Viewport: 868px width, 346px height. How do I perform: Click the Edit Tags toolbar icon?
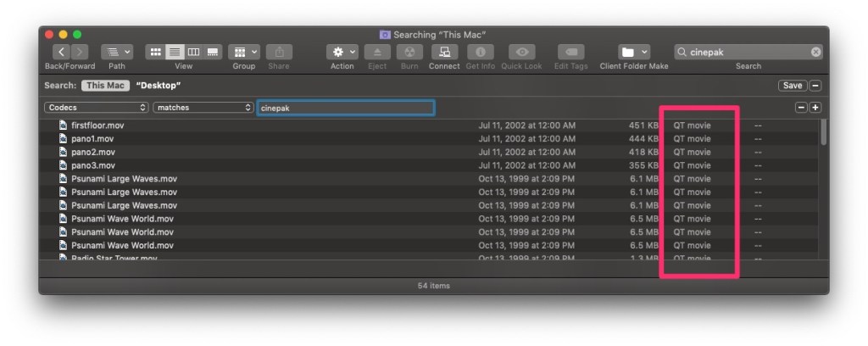coord(570,52)
